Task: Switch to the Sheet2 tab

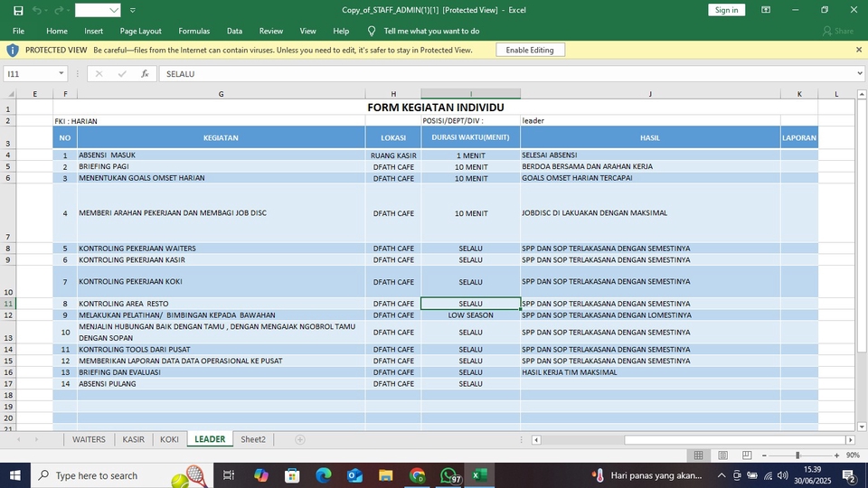Action: 253,439
